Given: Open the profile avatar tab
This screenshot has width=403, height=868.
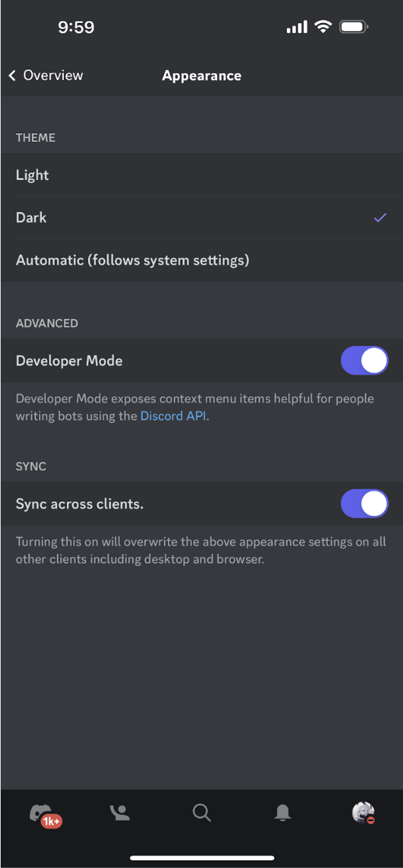Looking at the screenshot, I should pyautogui.click(x=363, y=813).
